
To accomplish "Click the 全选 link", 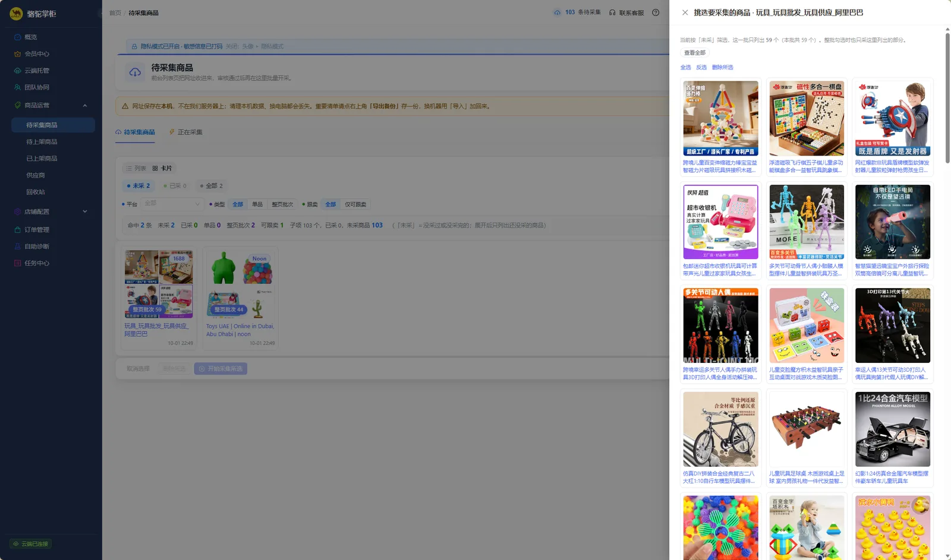I will (685, 67).
